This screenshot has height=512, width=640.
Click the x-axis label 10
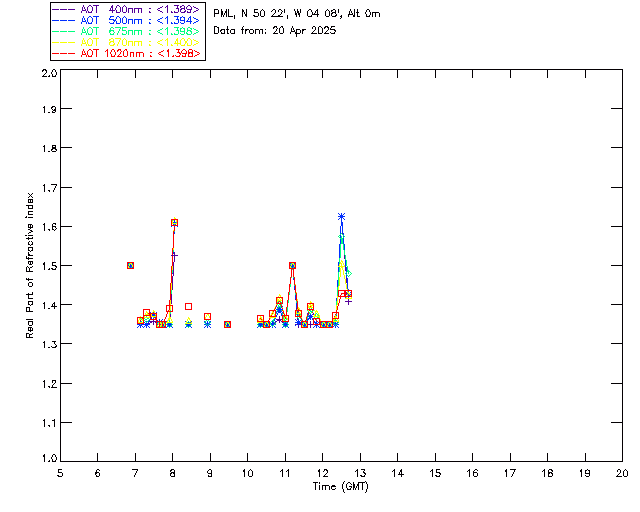click(247, 473)
